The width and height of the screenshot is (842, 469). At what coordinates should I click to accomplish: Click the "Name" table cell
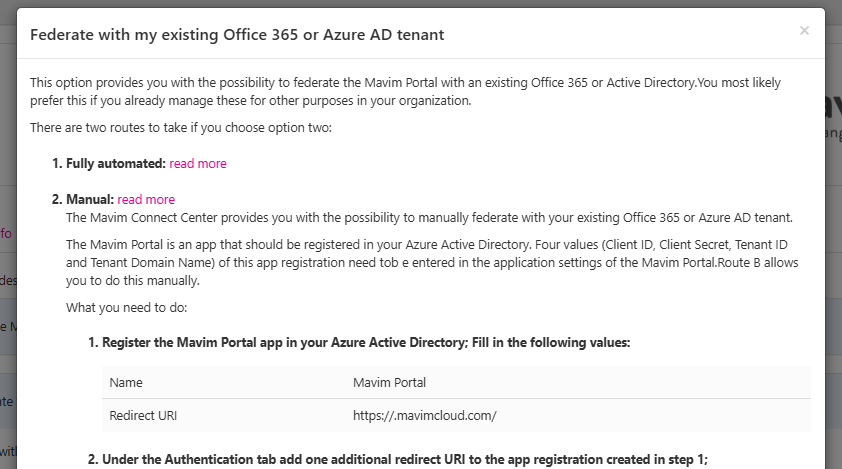click(126, 383)
